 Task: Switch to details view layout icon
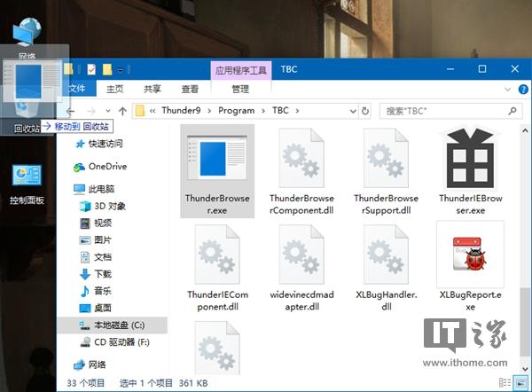(505, 382)
